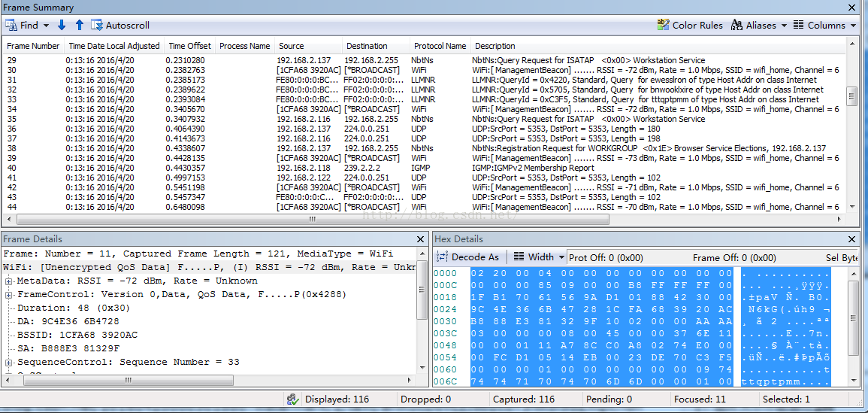Open Color Rules
868x413 pixels.
point(690,26)
